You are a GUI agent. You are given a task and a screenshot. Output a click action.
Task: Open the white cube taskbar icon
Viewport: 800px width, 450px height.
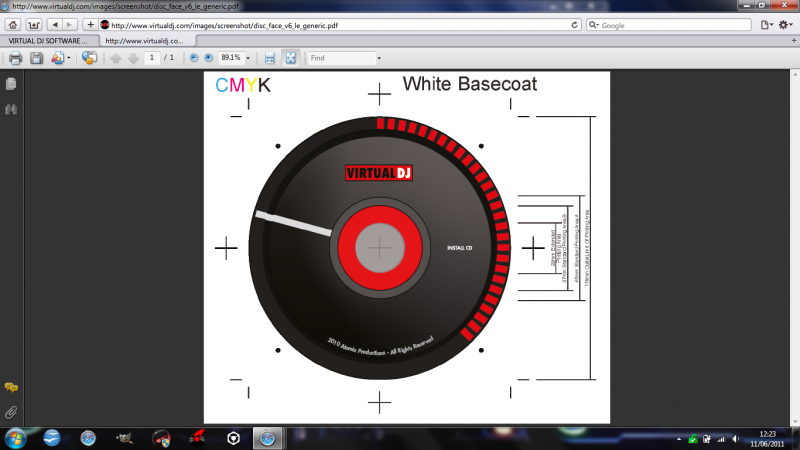point(233,438)
